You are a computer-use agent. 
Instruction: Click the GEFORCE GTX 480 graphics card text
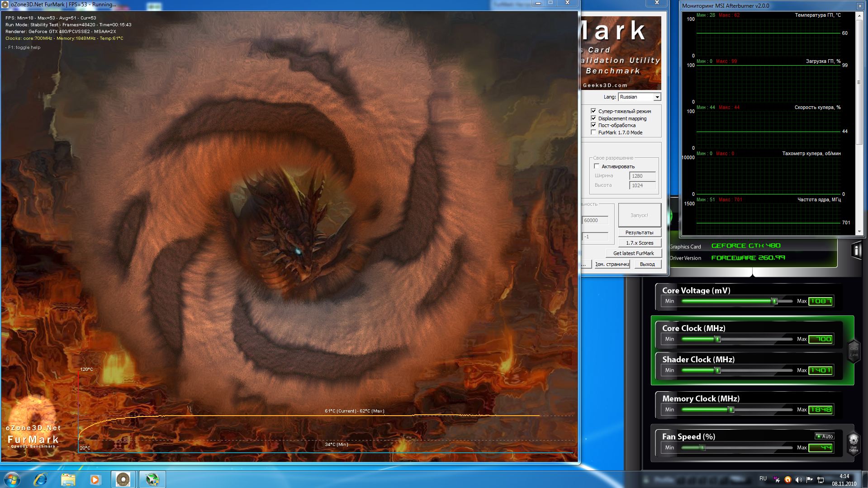coord(746,246)
